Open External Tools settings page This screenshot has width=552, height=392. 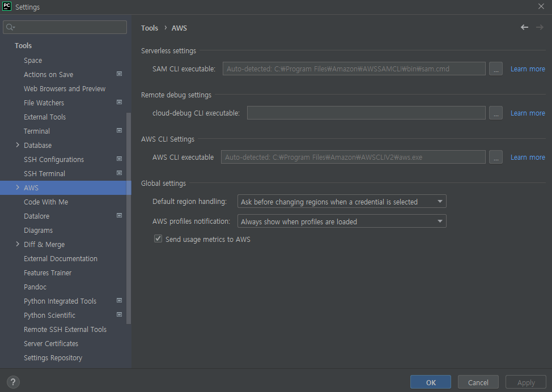click(45, 117)
